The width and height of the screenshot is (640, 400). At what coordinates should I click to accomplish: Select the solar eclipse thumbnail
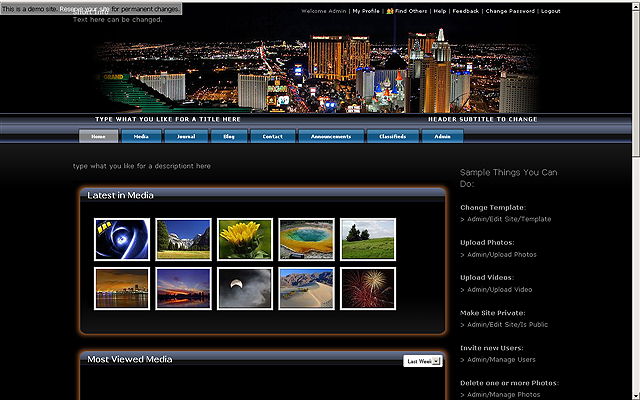tap(244, 288)
